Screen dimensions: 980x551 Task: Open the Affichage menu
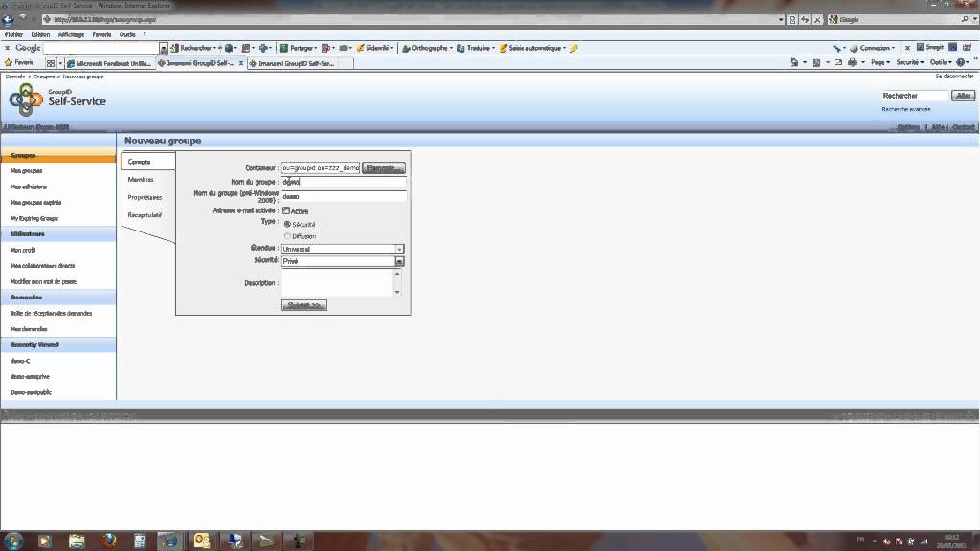71,34
